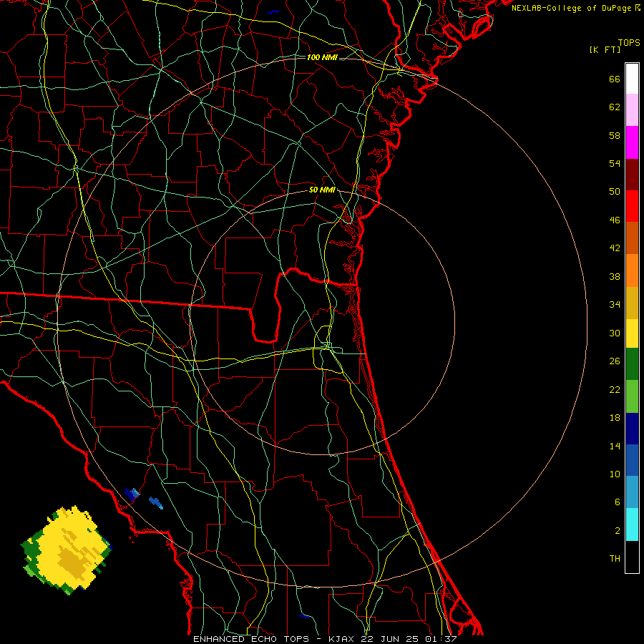Click the bright red legend swatch

tap(632, 206)
